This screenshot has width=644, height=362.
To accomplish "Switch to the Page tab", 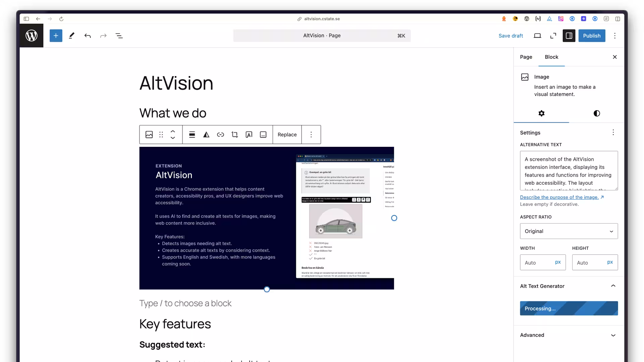I will pos(526,57).
